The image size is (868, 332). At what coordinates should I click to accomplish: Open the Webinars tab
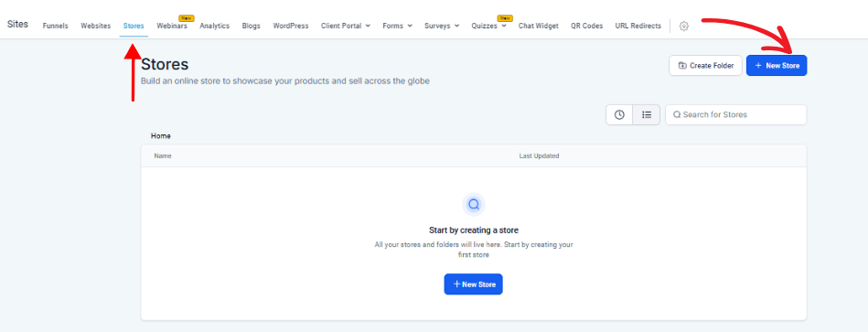172,26
